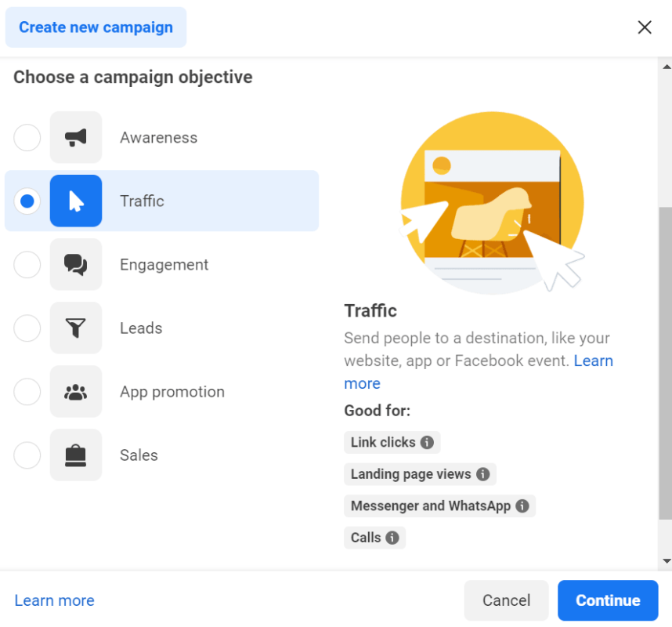Select the Awareness megaphone icon
The image size is (672, 627).
pos(75,137)
